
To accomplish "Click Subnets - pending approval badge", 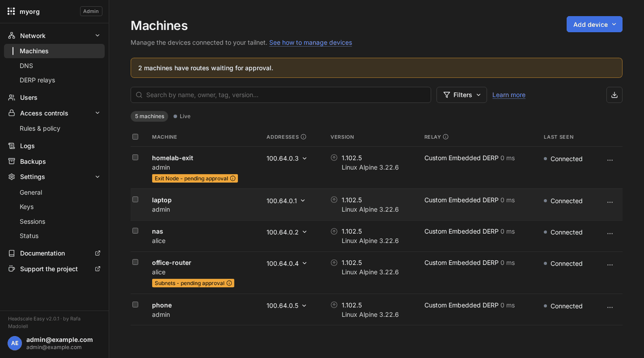I will (x=193, y=283).
